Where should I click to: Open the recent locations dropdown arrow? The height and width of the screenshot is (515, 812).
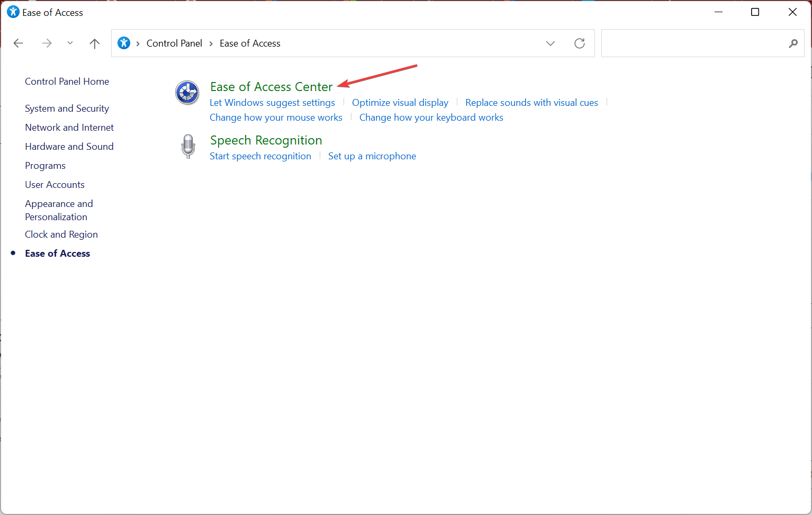[x=70, y=43]
